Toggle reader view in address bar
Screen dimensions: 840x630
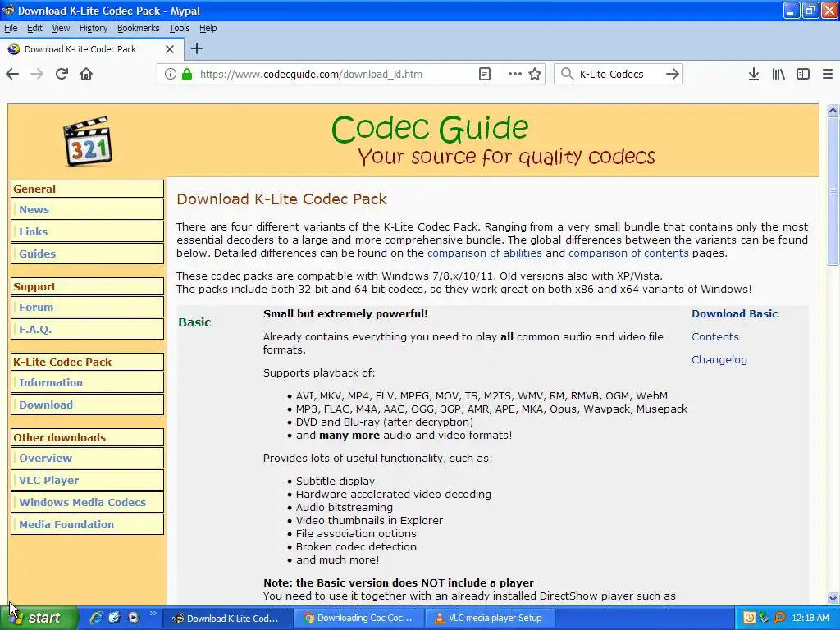pyautogui.click(x=484, y=74)
